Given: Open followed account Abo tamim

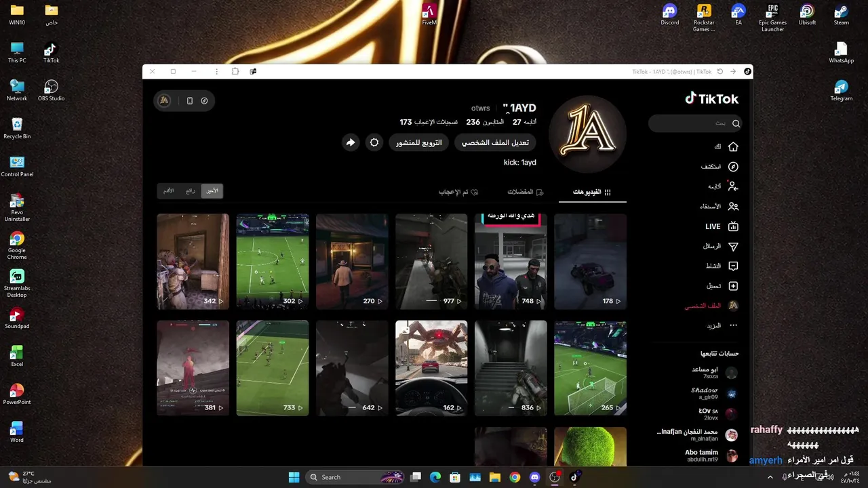Looking at the screenshot, I should pos(711,455).
